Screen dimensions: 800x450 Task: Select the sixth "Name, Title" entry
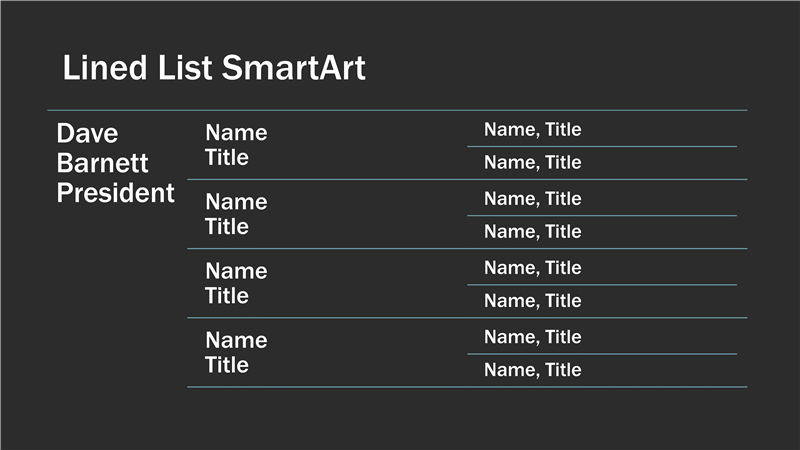(x=533, y=301)
